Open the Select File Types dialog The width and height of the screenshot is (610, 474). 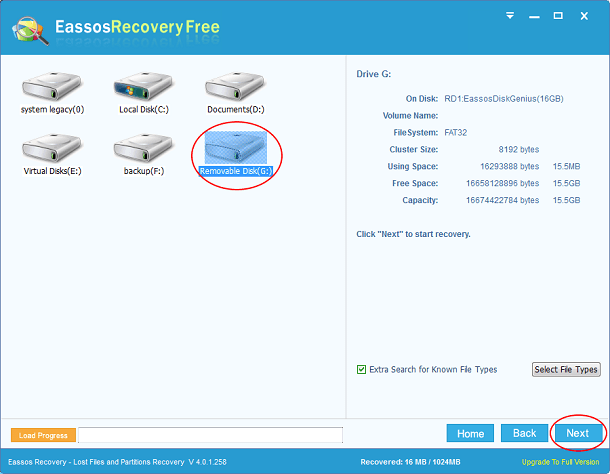(x=566, y=369)
